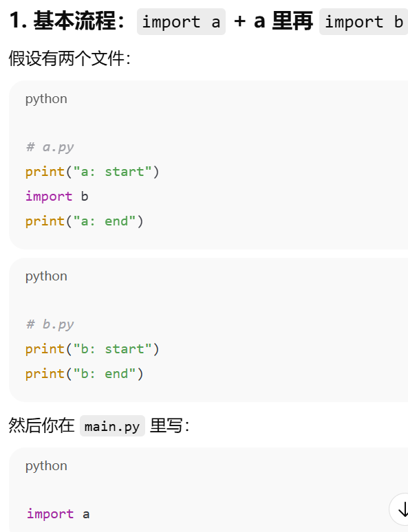
Task: Click the 'import a' line in last block
Action: 58,514
